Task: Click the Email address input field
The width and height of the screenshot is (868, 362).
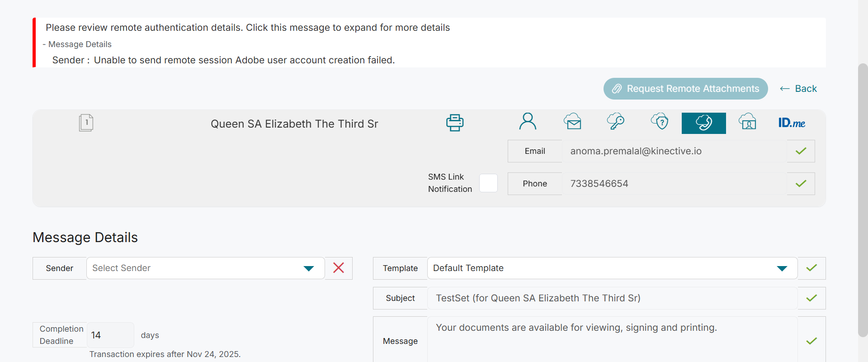Action: point(674,151)
